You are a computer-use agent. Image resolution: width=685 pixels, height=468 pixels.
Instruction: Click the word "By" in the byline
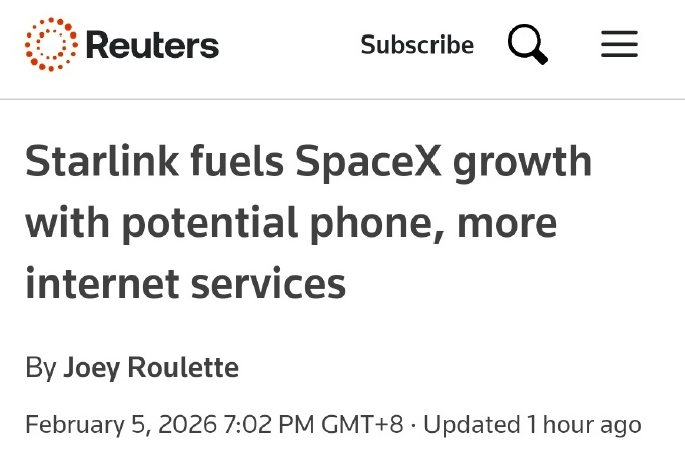[x=40, y=367]
